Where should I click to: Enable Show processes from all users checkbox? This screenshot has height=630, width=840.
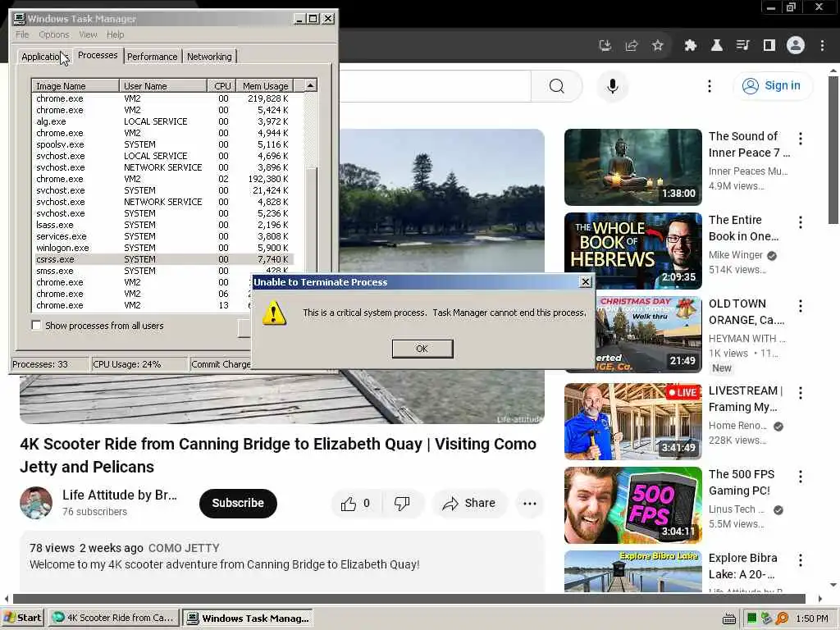click(x=36, y=325)
